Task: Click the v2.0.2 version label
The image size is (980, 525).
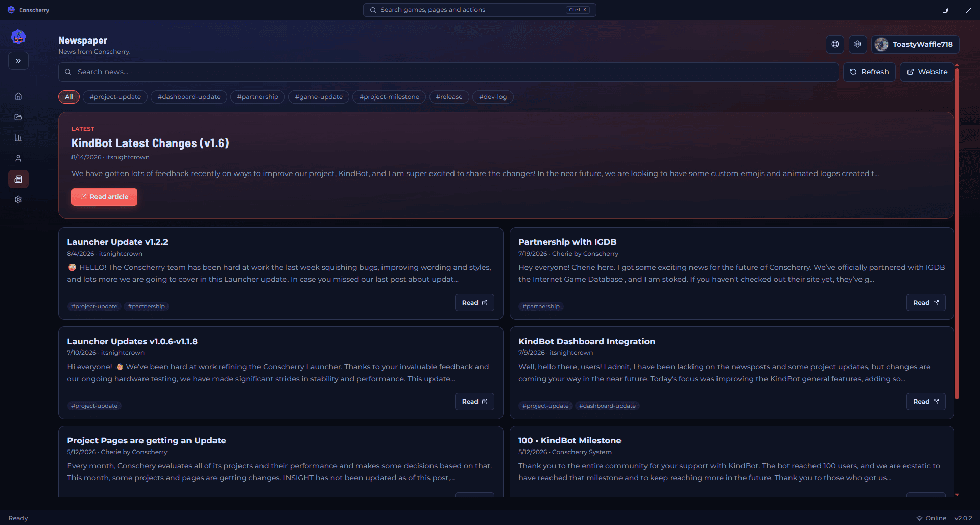Action: [963, 518]
